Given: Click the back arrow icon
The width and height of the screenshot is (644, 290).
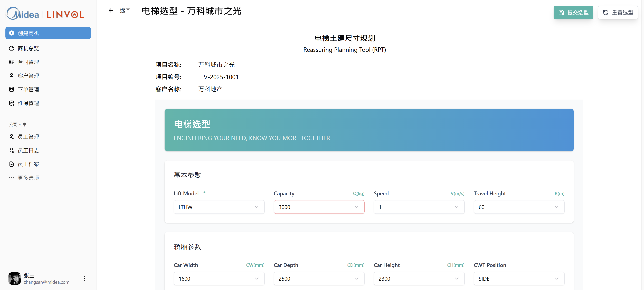Looking at the screenshot, I should [110, 10].
